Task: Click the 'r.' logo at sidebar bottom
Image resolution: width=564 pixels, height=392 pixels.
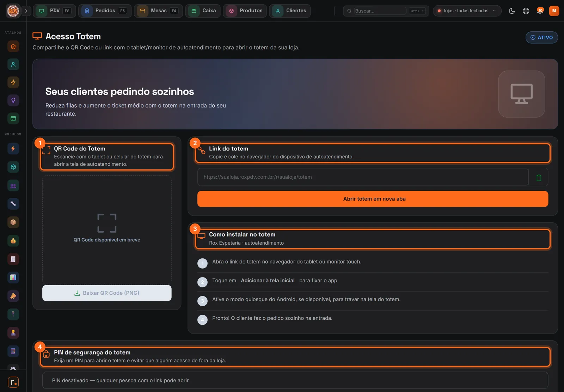Action: 13,382
